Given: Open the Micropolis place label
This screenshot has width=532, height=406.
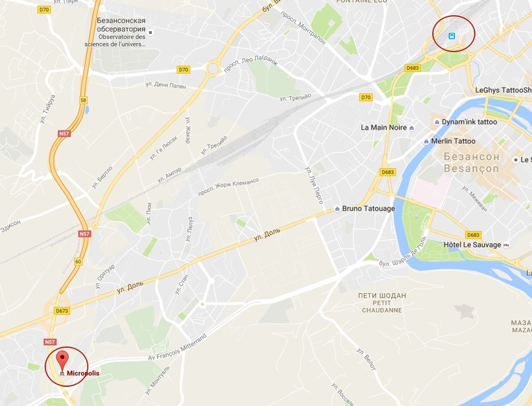Looking at the screenshot, I should click(x=83, y=373).
